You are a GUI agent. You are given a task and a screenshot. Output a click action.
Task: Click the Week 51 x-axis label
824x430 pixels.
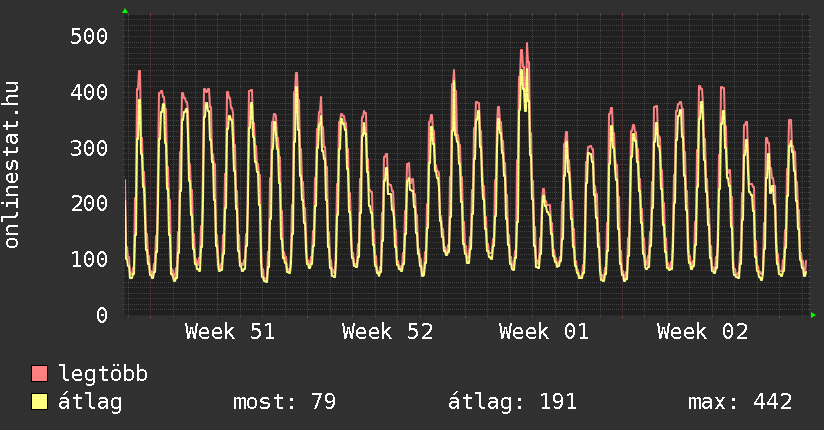[x=230, y=332]
